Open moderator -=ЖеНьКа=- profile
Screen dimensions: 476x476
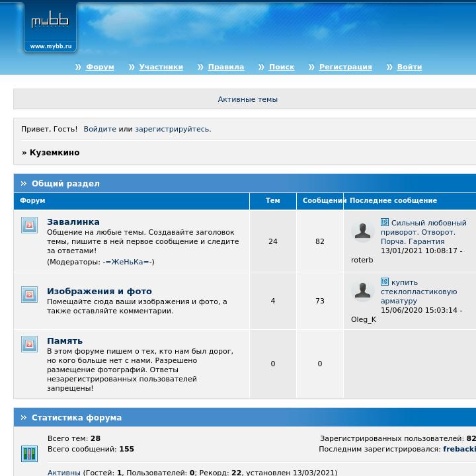tap(128, 262)
